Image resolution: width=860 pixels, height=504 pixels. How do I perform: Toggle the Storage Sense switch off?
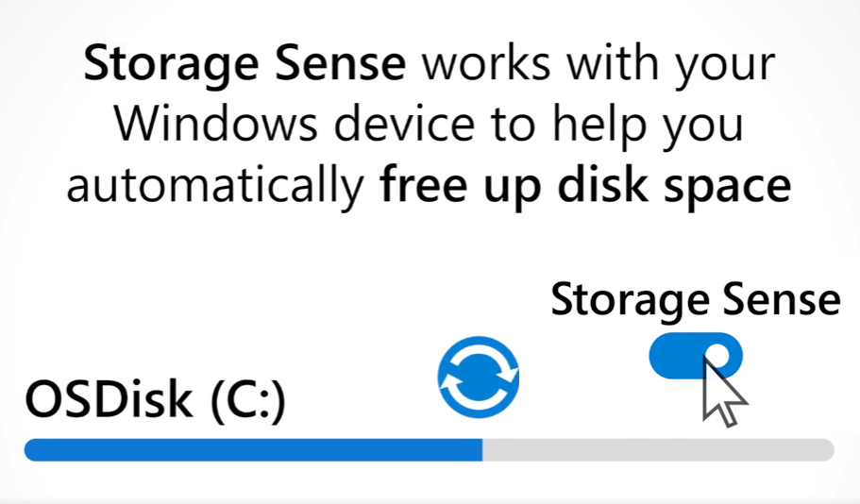tap(696, 356)
